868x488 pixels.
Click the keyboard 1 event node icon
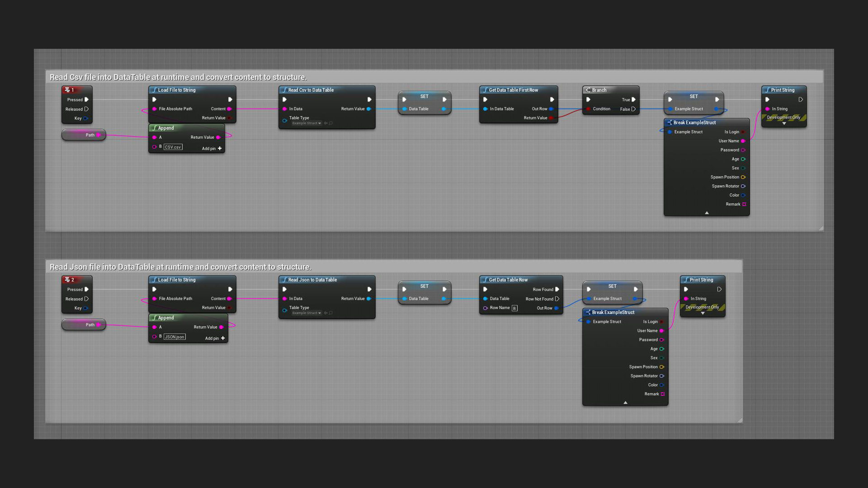(67, 90)
